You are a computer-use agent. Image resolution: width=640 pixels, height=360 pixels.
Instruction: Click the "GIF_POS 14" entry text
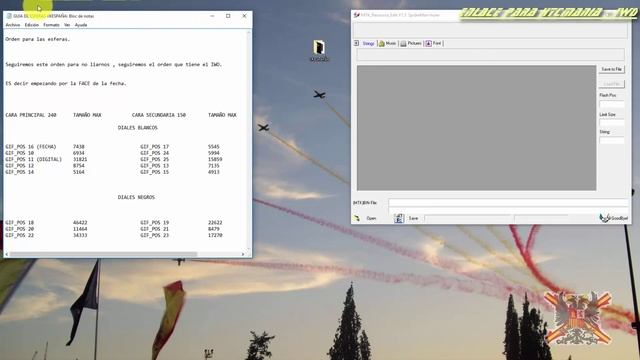[x=20, y=172]
